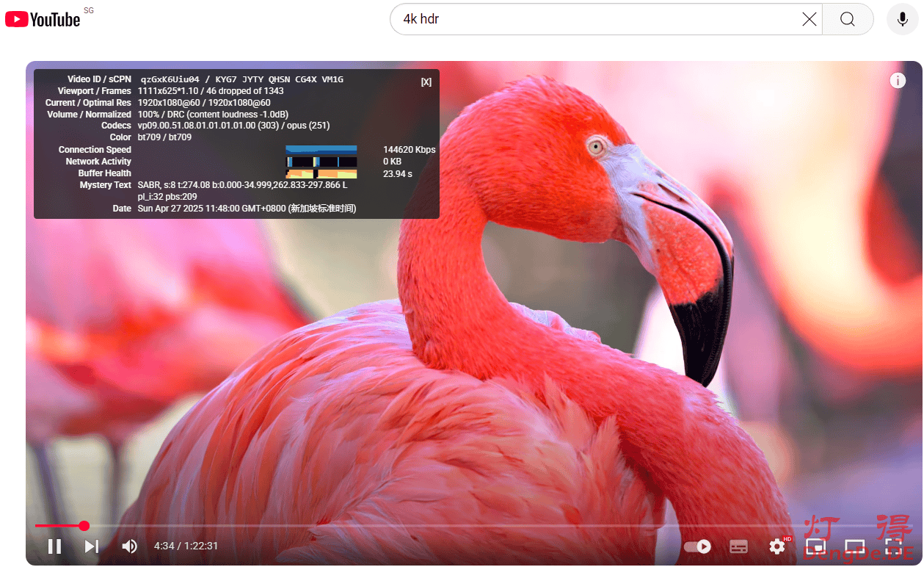Pause the video playback
The height and width of the screenshot is (567, 924).
(x=54, y=546)
